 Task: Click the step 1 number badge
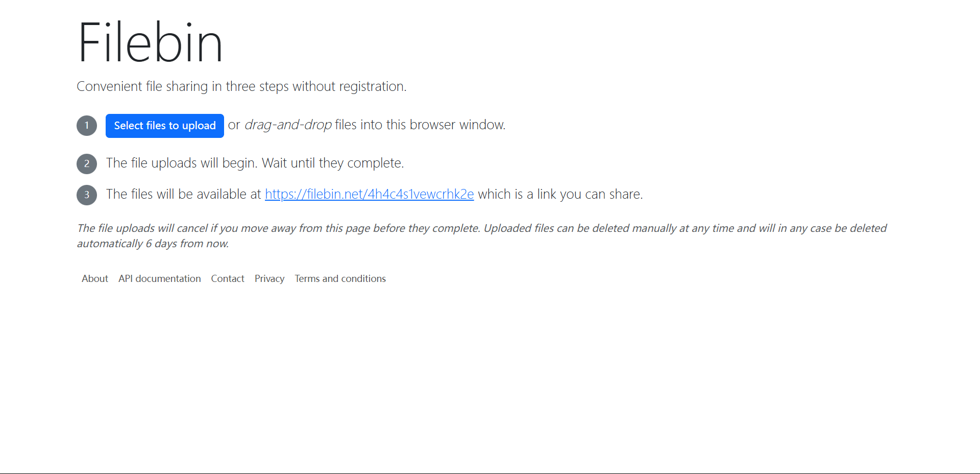coord(87,126)
